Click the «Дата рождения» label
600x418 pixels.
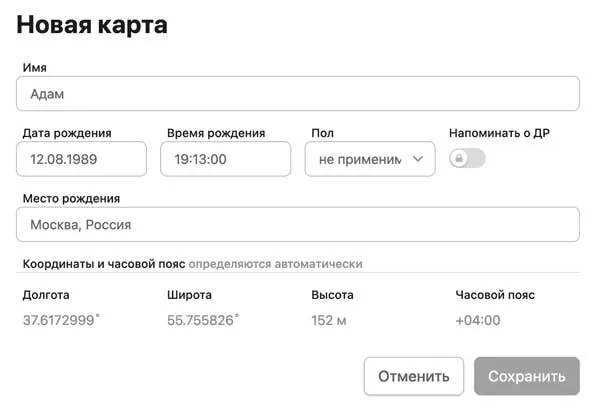[x=67, y=133]
